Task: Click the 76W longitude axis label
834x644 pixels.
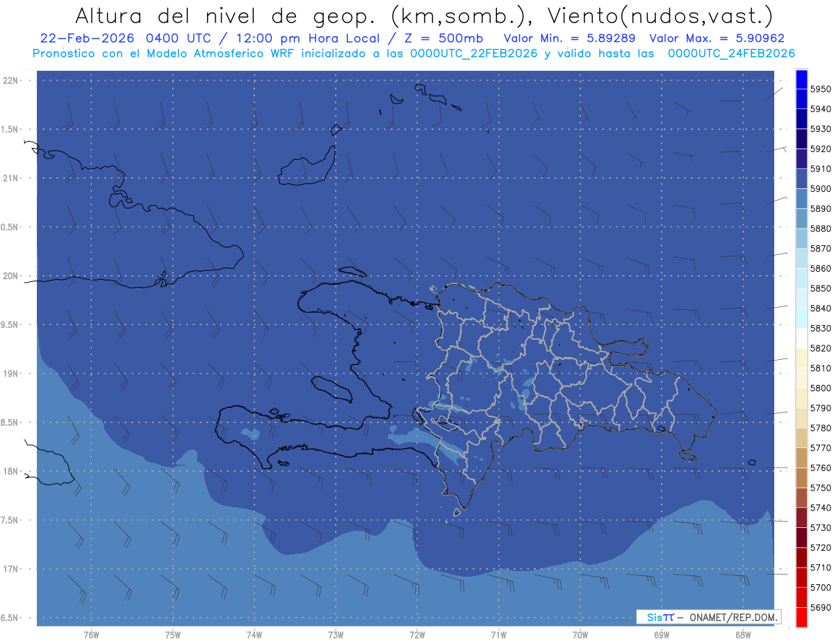Action: pyautogui.click(x=91, y=635)
